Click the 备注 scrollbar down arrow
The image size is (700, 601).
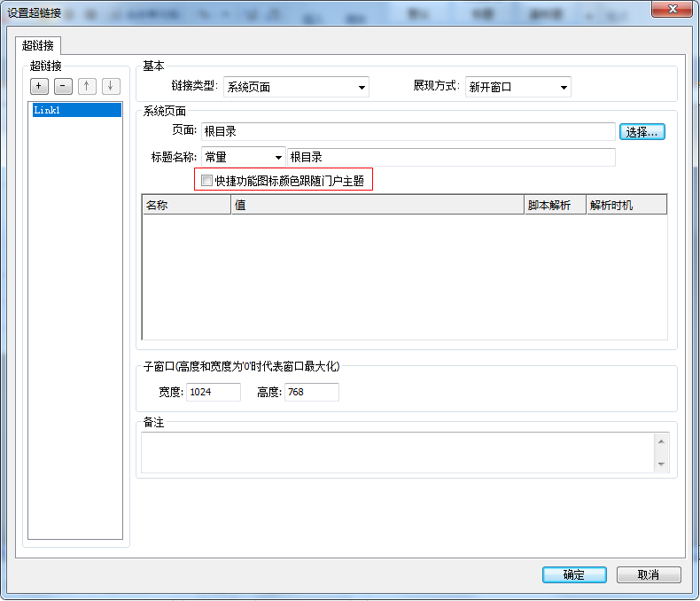pos(661,464)
